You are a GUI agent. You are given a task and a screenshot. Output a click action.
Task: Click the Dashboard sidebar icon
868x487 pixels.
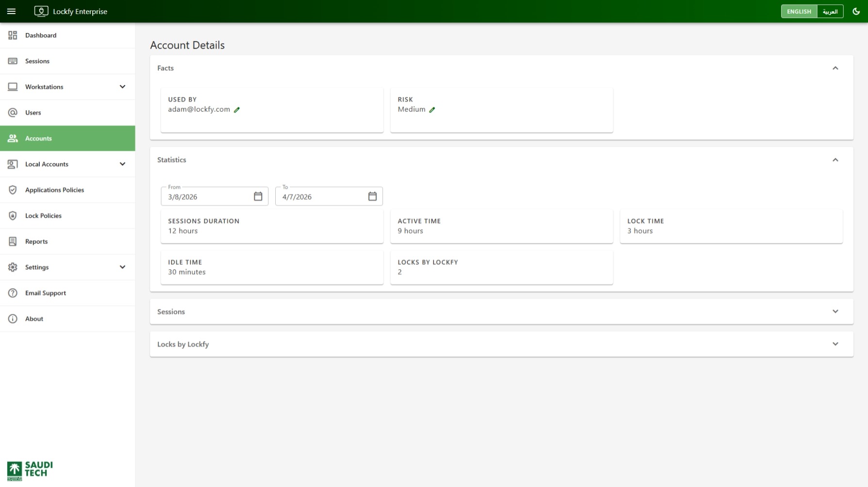click(x=13, y=35)
